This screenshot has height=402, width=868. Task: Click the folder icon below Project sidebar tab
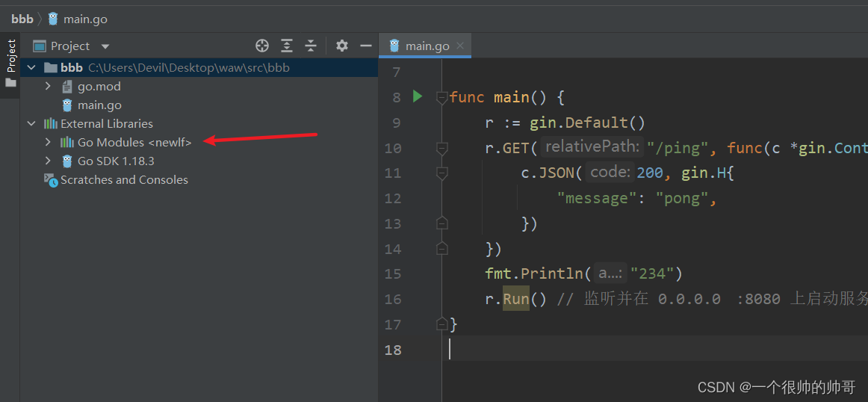tap(10, 83)
